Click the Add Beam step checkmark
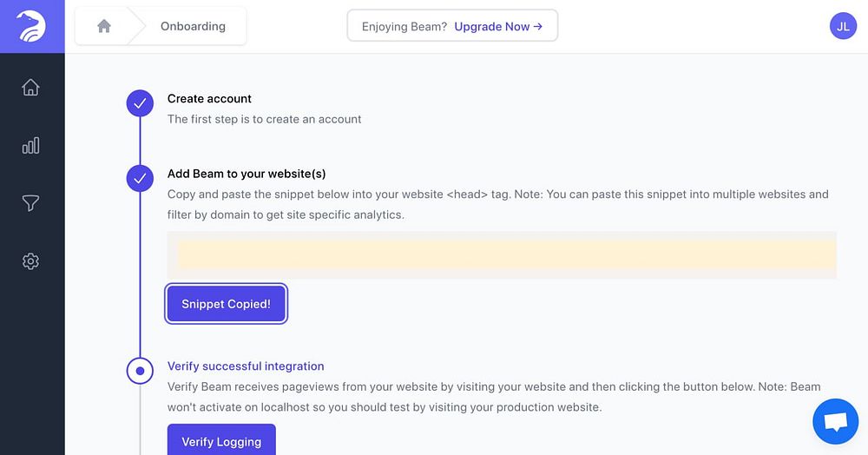 (140, 178)
